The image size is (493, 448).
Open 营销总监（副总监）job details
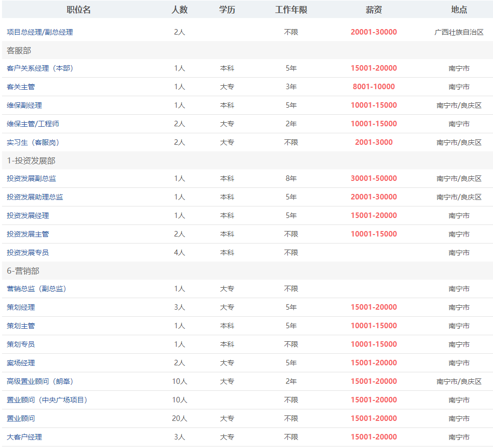pyautogui.click(x=36, y=289)
